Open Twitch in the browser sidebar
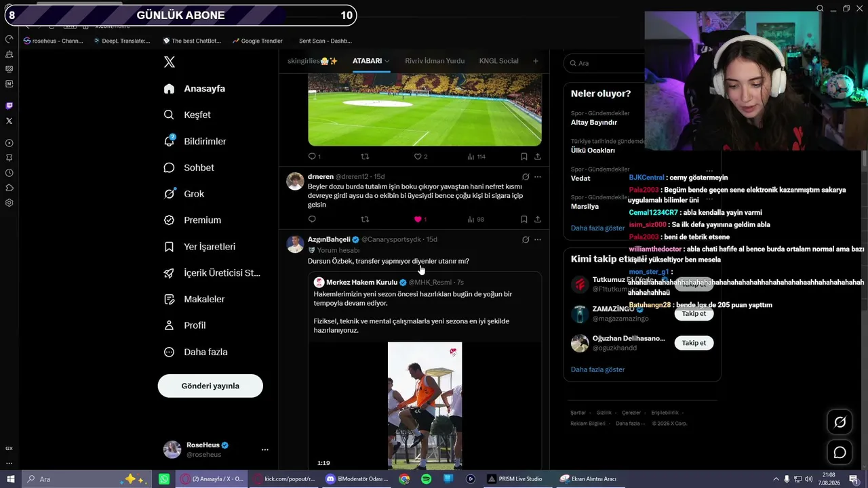This screenshot has height=488, width=868. (9, 106)
